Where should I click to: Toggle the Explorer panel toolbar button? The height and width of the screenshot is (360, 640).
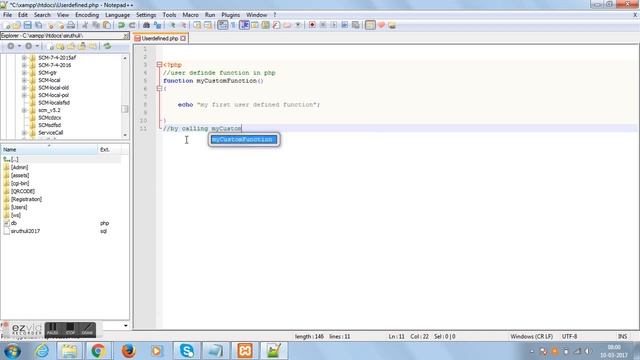click(x=370, y=25)
